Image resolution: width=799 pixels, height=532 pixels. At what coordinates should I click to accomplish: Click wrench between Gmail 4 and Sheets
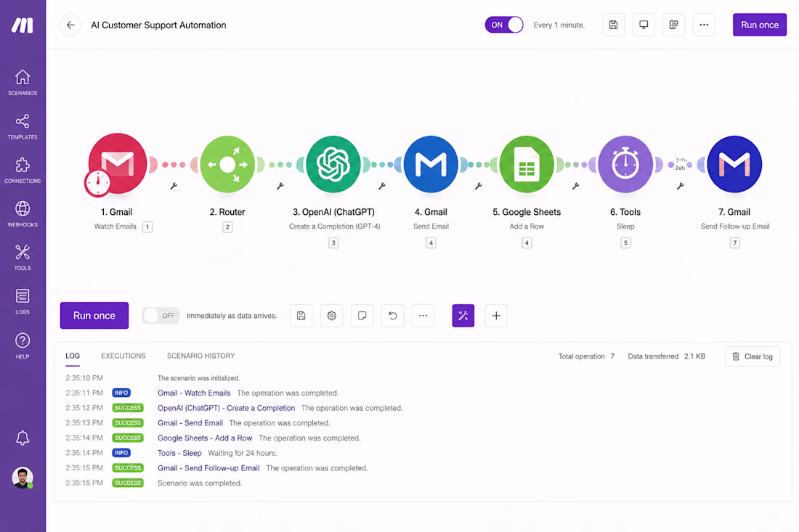(x=478, y=187)
